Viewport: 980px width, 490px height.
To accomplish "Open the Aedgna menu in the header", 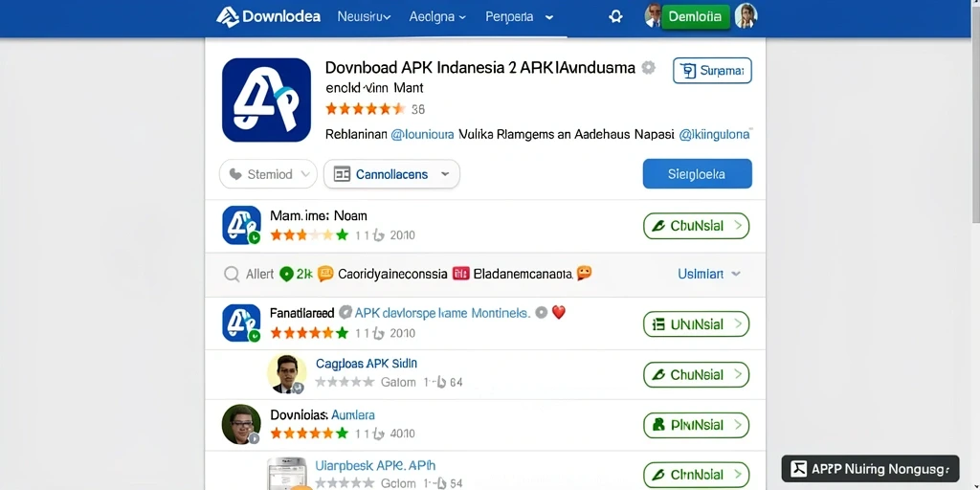I will [x=437, y=17].
